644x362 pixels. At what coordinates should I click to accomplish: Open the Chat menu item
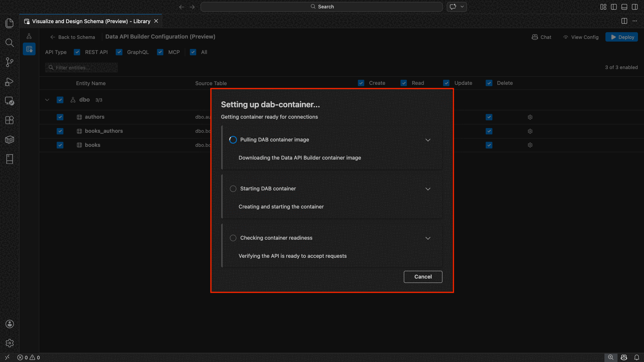[541, 37]
